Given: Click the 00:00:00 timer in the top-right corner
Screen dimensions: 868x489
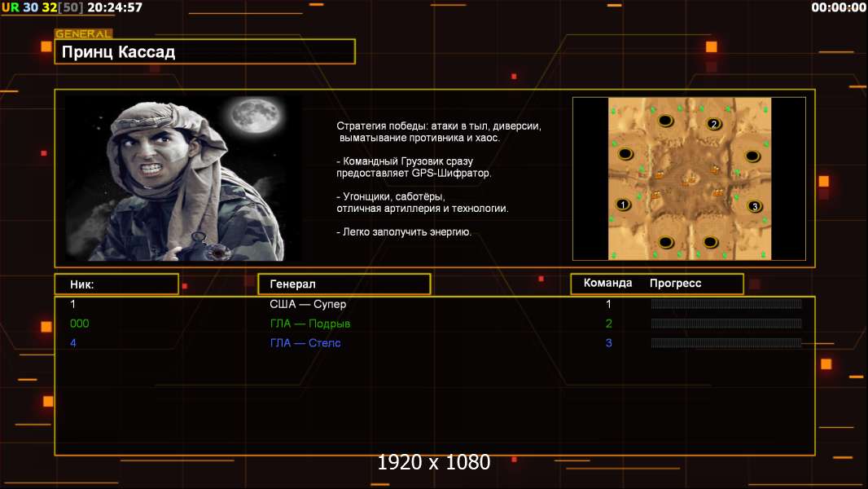Looking at the screenshot, I should click(838, 7).
